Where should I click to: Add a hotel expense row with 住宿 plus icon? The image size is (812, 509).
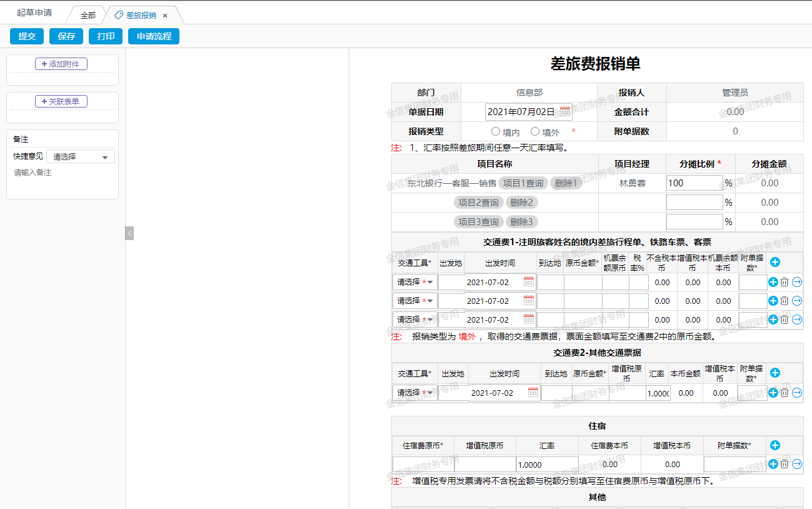[x=774, y=445]
